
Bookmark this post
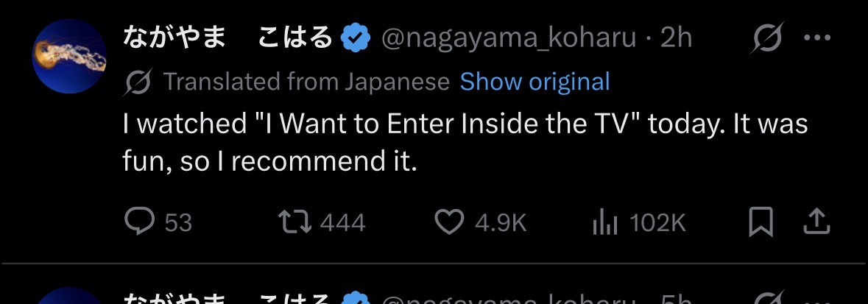pyautogui.click(x=761, y=222)
